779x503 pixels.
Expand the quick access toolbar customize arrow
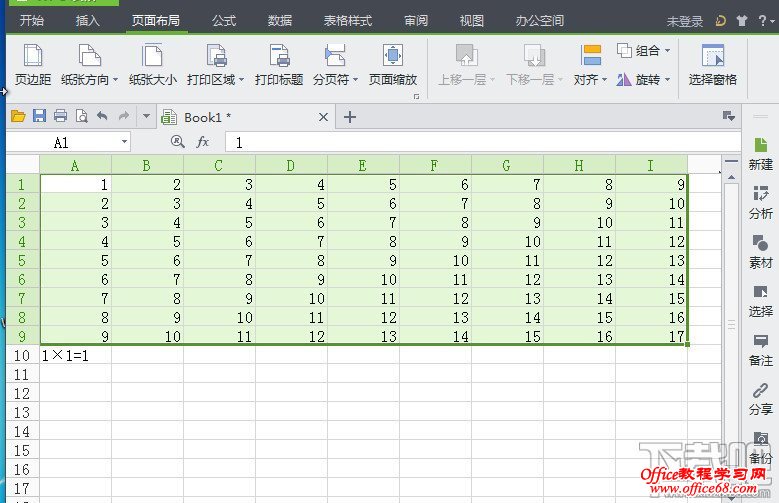[146, 116]
